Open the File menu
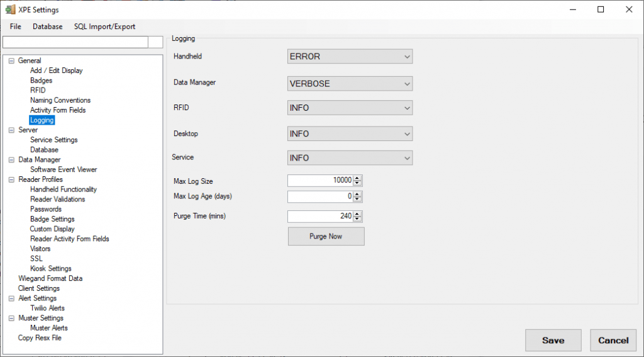 [x=16, y=26]
